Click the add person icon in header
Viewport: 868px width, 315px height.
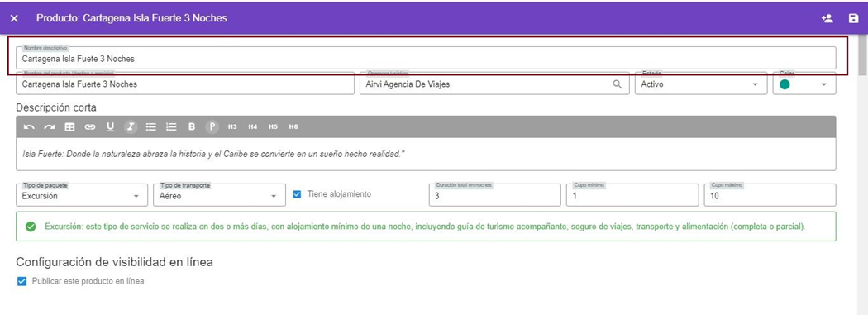click(x=827, y=18)
